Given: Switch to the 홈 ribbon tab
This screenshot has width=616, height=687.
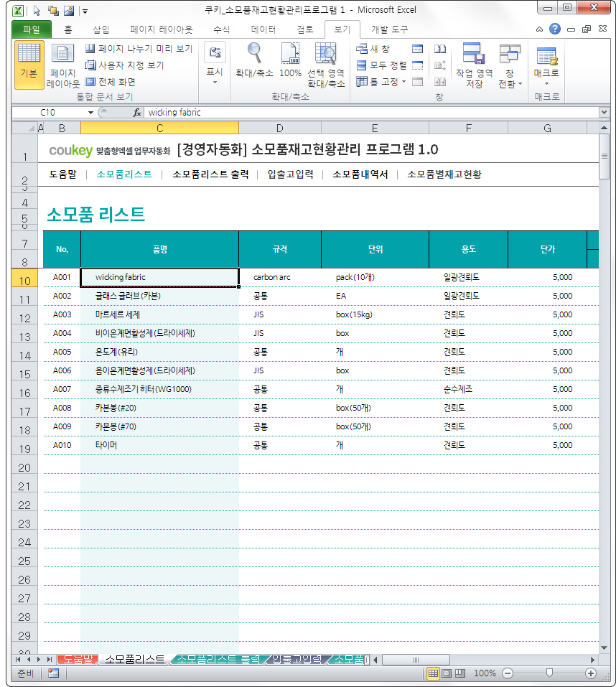Looking at the screenshot, I should [68, 29].
